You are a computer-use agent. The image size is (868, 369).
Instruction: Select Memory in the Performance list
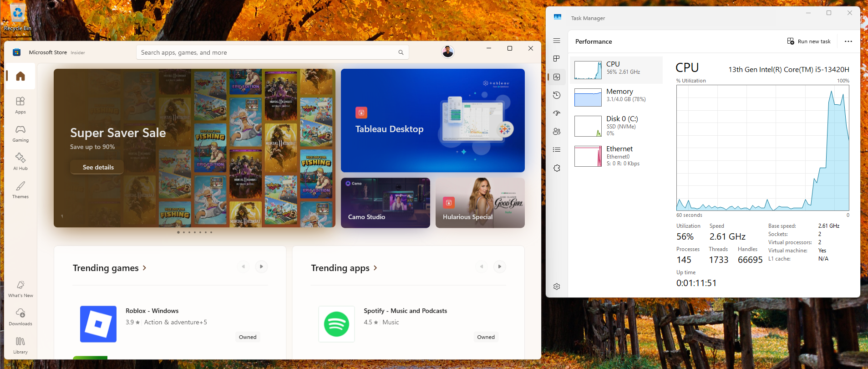(616, 97)
